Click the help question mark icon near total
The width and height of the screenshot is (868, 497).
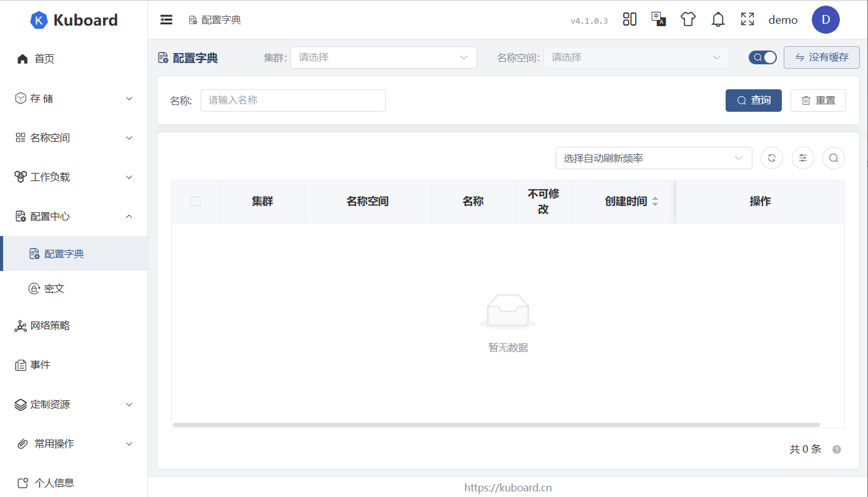point(837,450)
